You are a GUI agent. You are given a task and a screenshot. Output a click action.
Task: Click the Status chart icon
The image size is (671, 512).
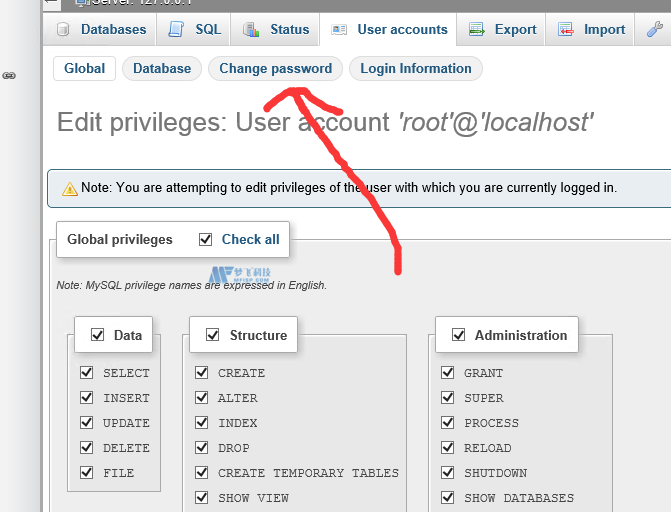click(x=251, y=30)
